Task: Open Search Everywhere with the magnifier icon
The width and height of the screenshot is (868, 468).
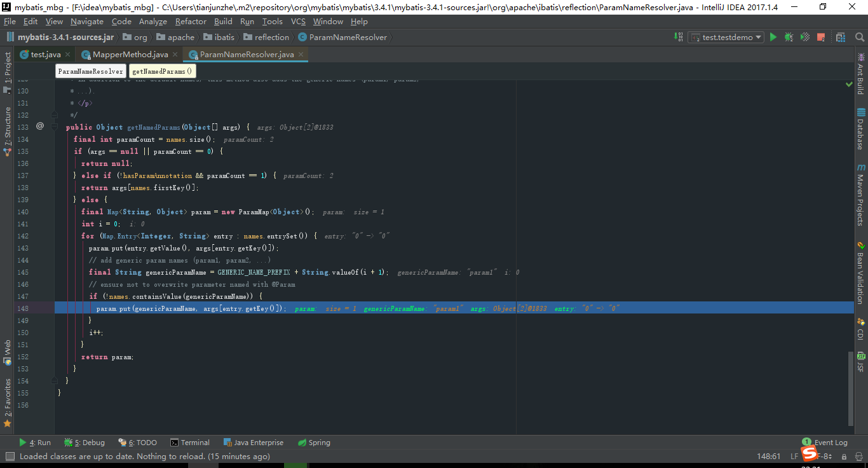Action: point(860,37)
